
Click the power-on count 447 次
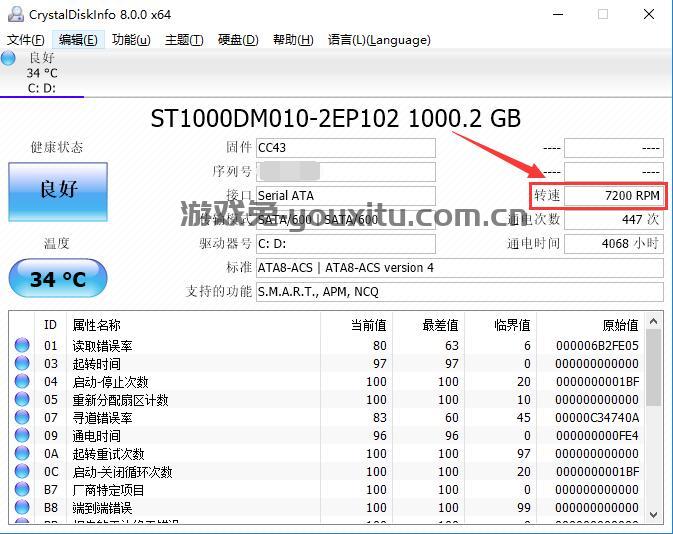tap(614, 220)
